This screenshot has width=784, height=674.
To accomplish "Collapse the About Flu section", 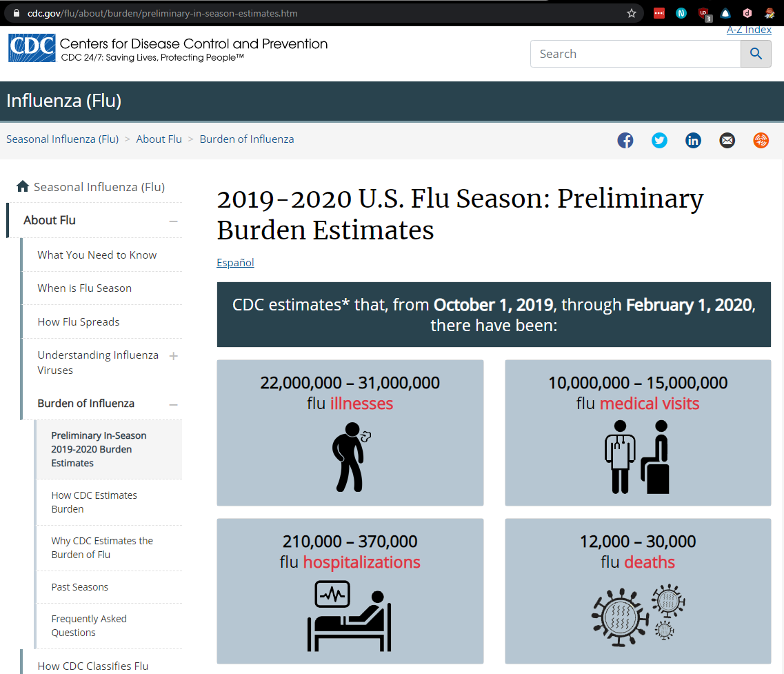I will point(174,221).
